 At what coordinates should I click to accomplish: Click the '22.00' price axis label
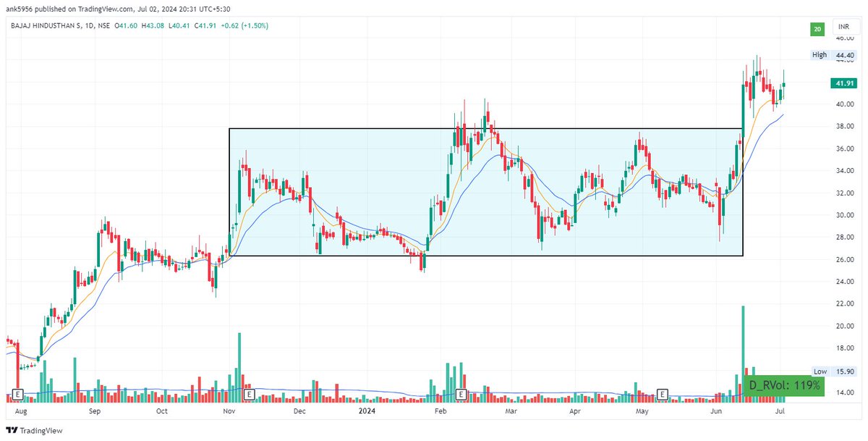pyautogui.click(x=845, y=304)
